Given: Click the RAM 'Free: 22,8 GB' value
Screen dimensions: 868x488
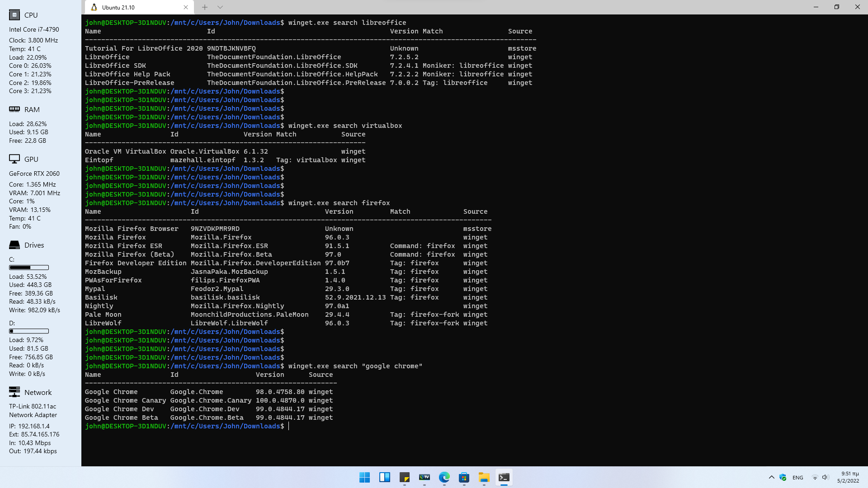Looking at the screenshot, I should (28, 141).
